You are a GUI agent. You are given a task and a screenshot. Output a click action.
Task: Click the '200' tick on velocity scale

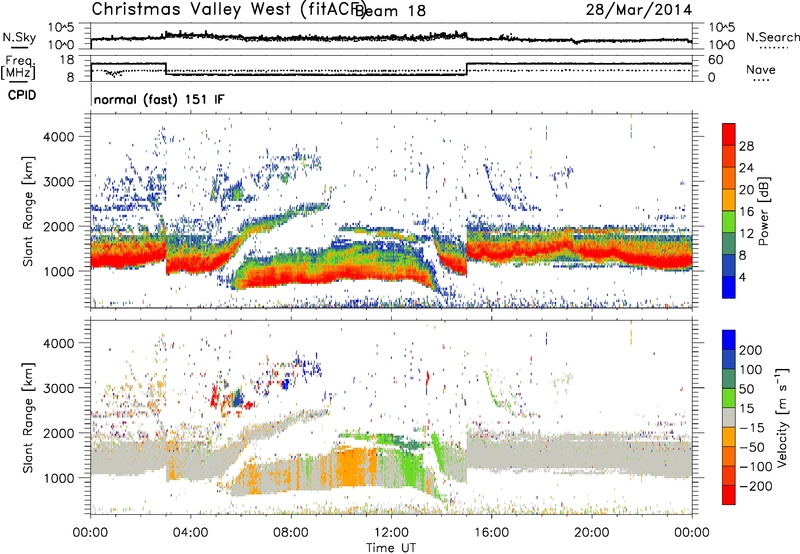click(x=751, y=350)
